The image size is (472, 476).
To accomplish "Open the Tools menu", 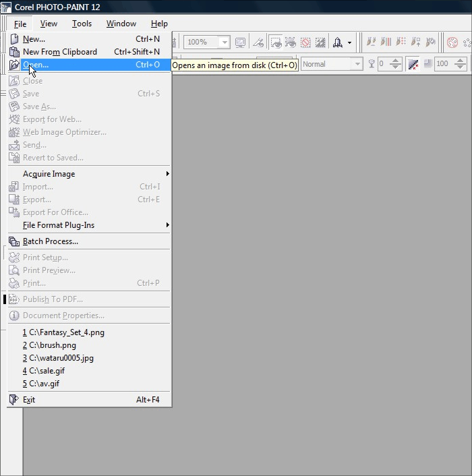I will [82, 24].
